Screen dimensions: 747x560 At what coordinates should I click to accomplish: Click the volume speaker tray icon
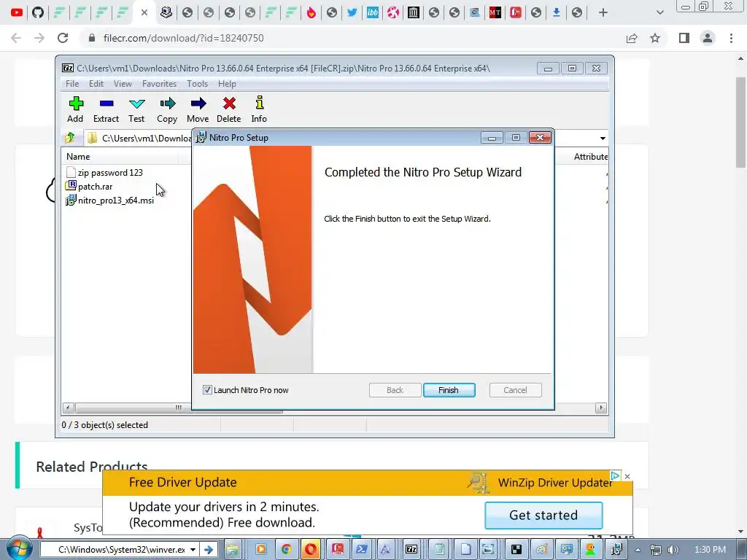point(673,550)
